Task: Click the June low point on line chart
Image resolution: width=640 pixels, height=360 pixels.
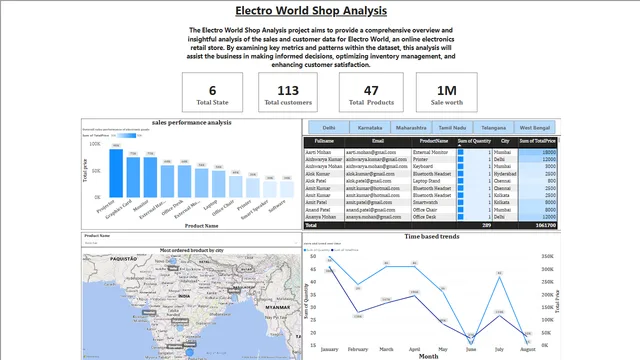Action: [471, 344]
